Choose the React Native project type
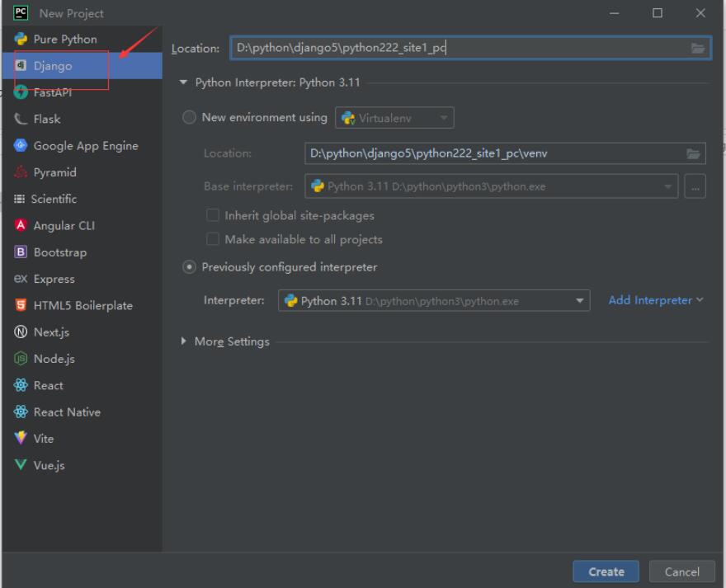 pos(66,412)
